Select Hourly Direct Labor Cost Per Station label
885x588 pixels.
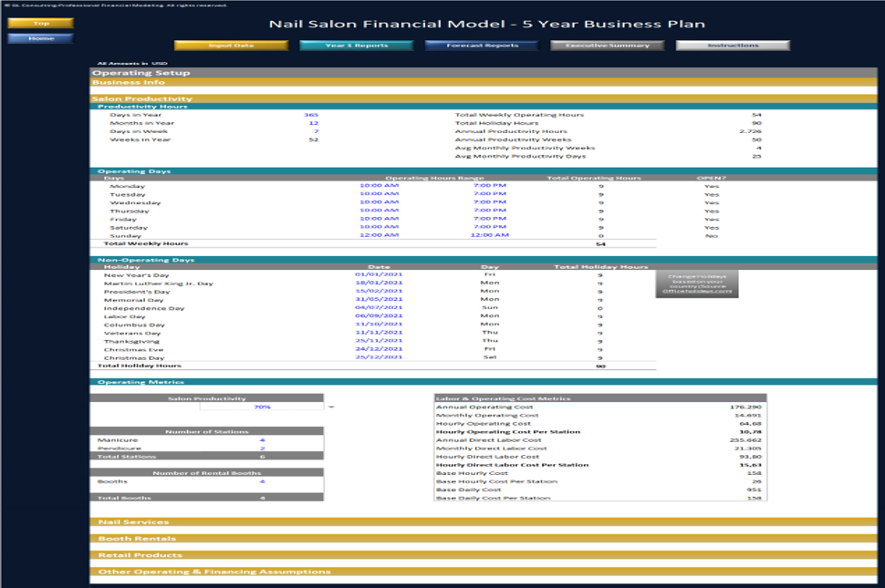[512, 465]
